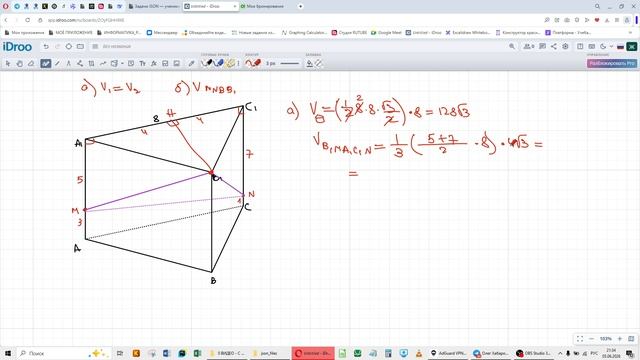Image resolution: width=640 pixels, height=360 pixels.
Task: Click the Unlock Pro button
Action: tap(611, 63)
